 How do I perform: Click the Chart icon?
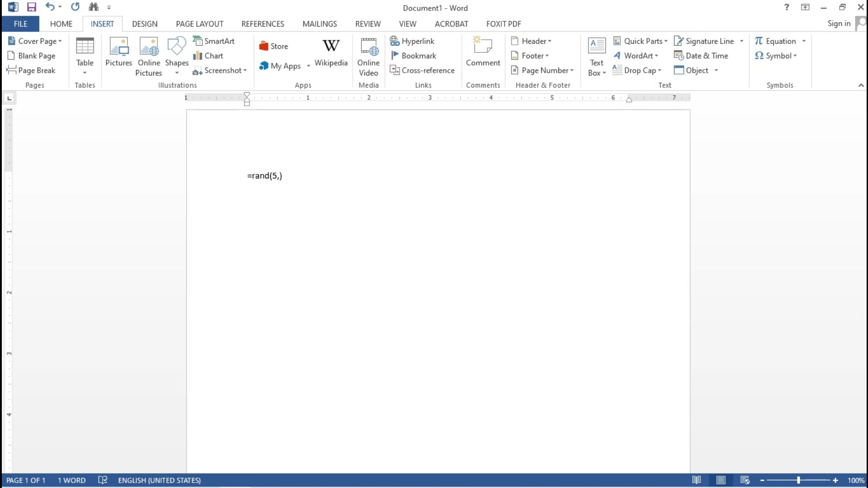[x=208, y=56]
